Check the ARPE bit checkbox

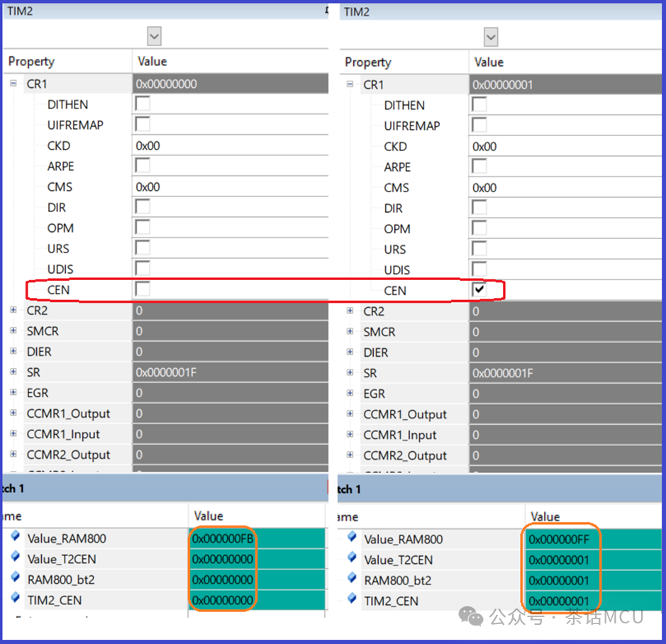(x=140, y=166)
